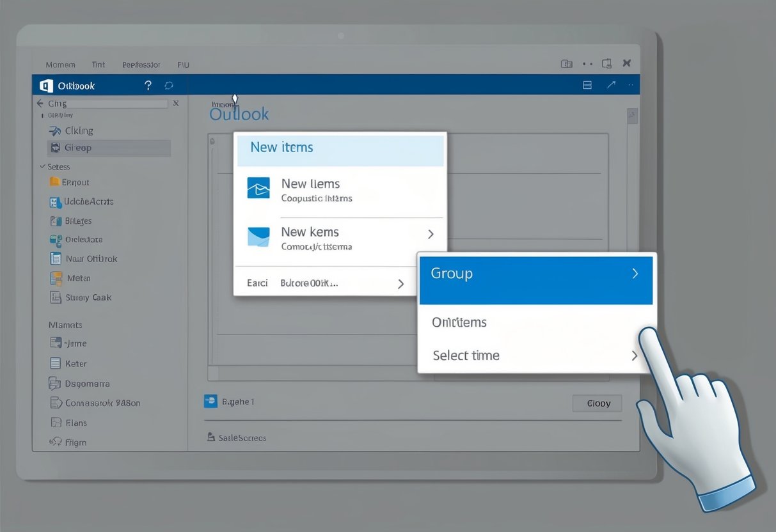
Task: Select the orange Ernout folder icon
Action: 54,182
